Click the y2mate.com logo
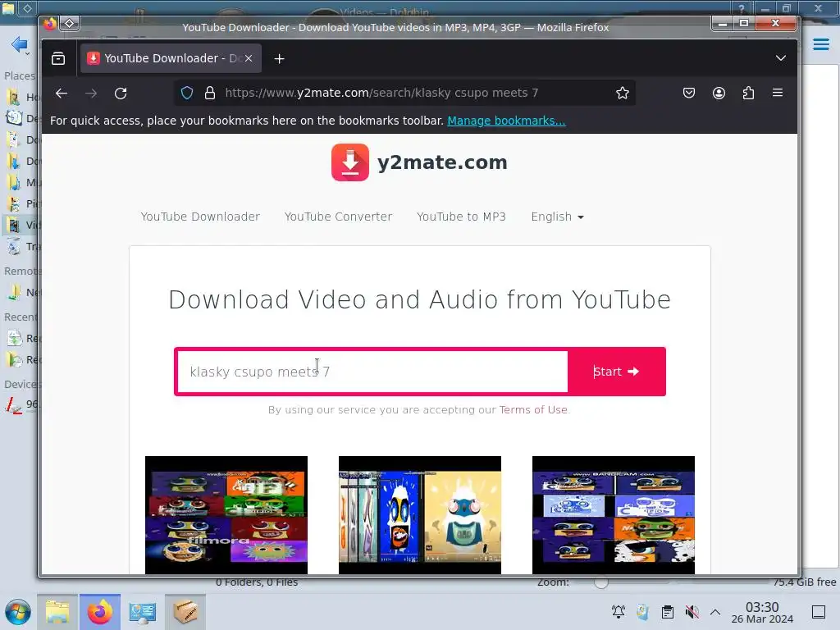The image size is (840, 630). 419,162
